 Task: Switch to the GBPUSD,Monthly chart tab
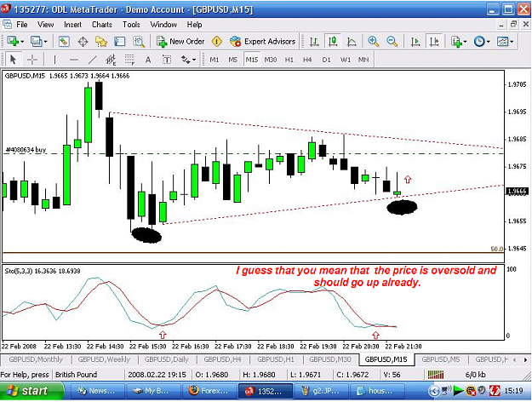(36, 359)
